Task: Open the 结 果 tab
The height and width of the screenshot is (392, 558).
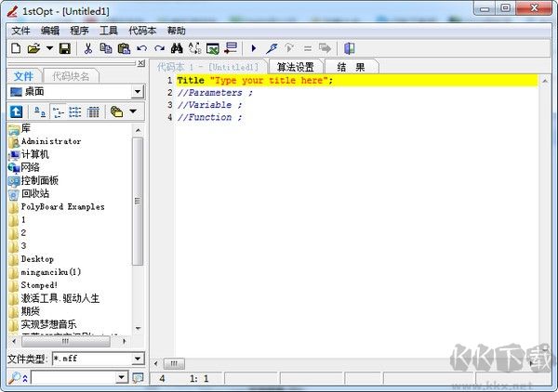Action: (351, 67)
